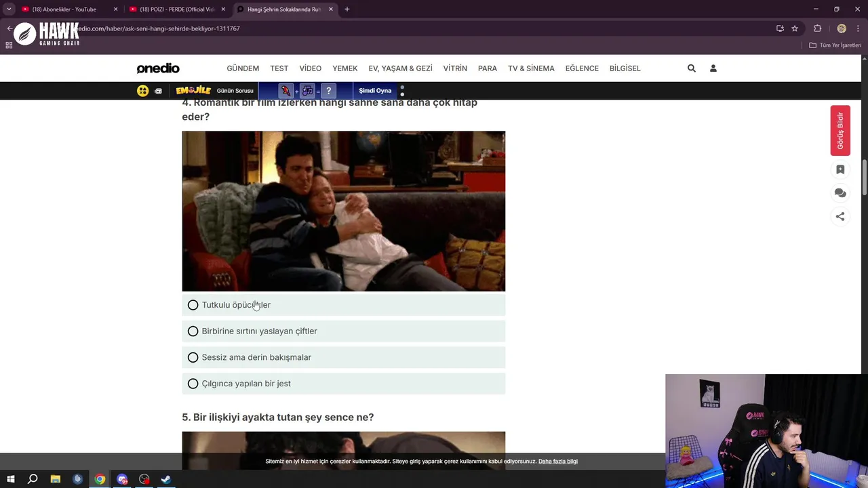Viewport: 868px width, 488px height.
Task: Open OBS Studio from the taskbar
Action: coord(144,479)
